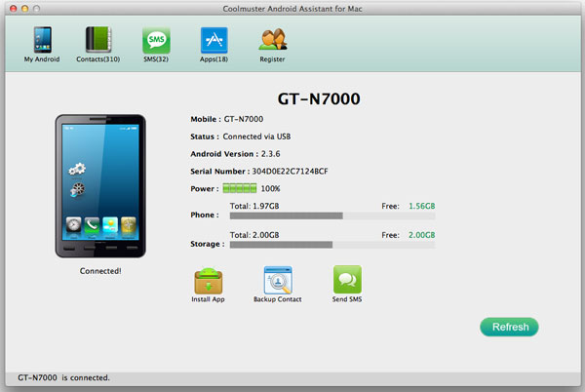Click the window title 'Coolmuster Android Assistant for Mac'
Screen dimensions: 585x392
(292, 9)
